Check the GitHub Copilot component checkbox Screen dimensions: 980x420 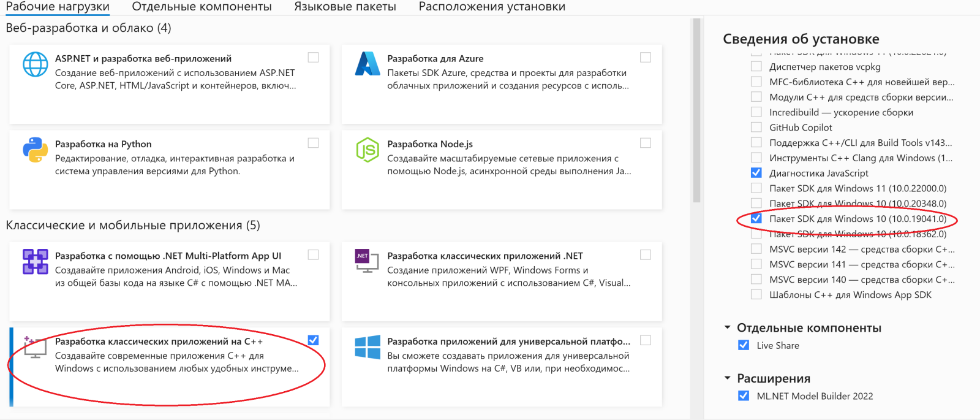(756, 127)
